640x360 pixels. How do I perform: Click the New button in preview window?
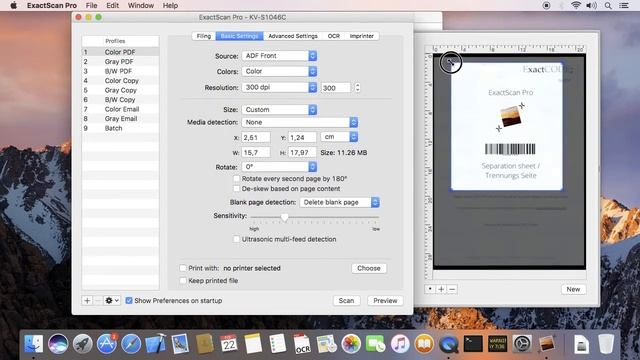pyautogui.click(x=573, y=289)
